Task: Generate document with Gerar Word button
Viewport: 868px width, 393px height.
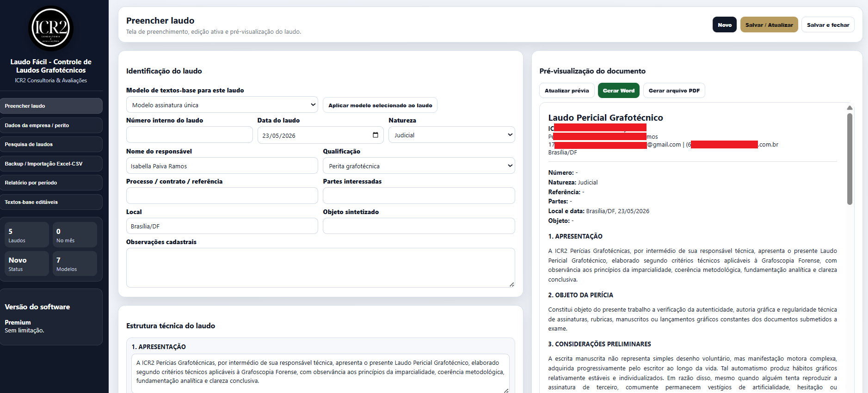Action: 618,91
